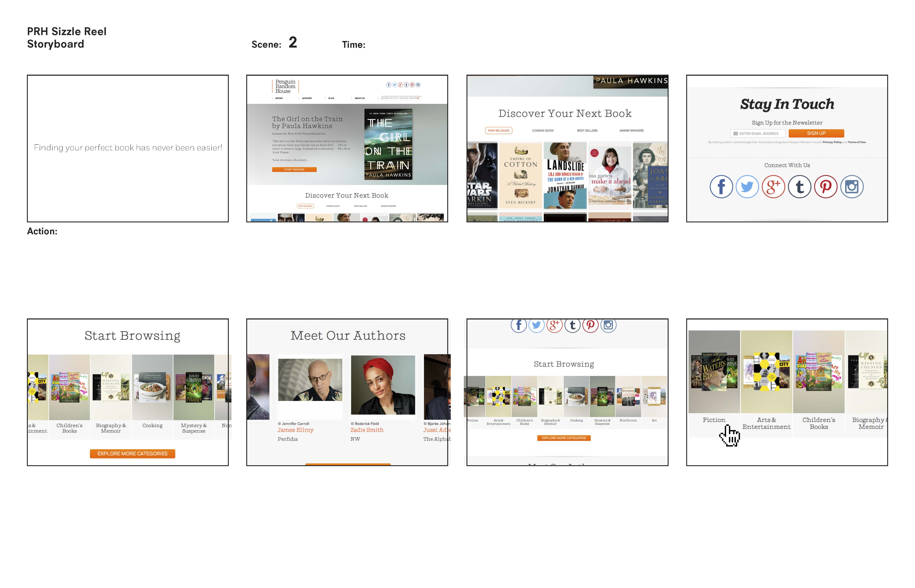This screenshot has height=588, width=915.
Task: Select New Releases tab below the Girl on the Train banner
Action: click(305, 206)
